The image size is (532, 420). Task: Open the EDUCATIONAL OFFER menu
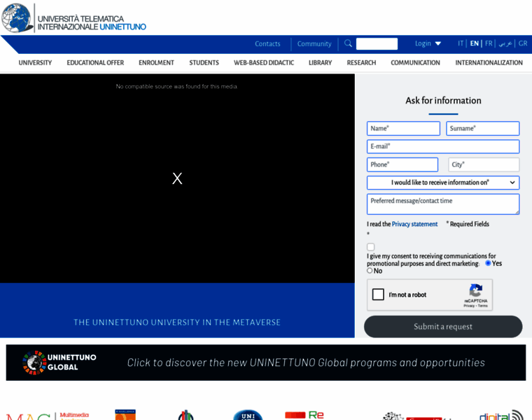tap(95, 63)
